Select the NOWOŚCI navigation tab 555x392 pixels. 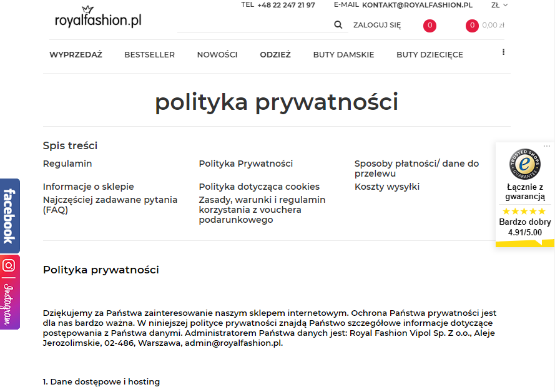click(217, 54)
